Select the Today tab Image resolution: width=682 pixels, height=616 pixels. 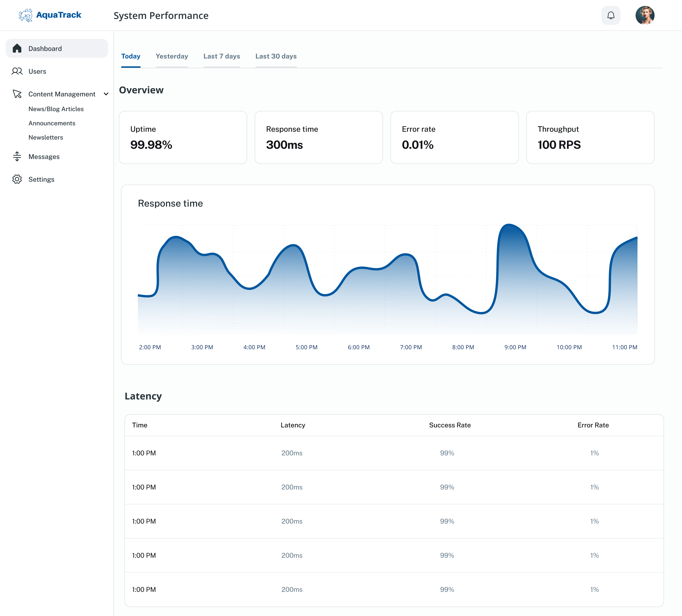point(131,56)
